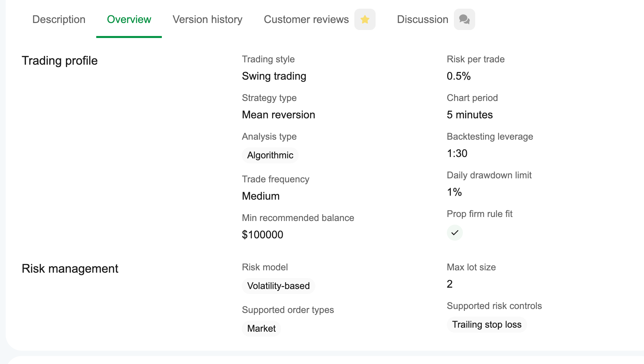Screen dimensions: 644x364
Task: Click the Market order type tag
Action: [261, 329]
